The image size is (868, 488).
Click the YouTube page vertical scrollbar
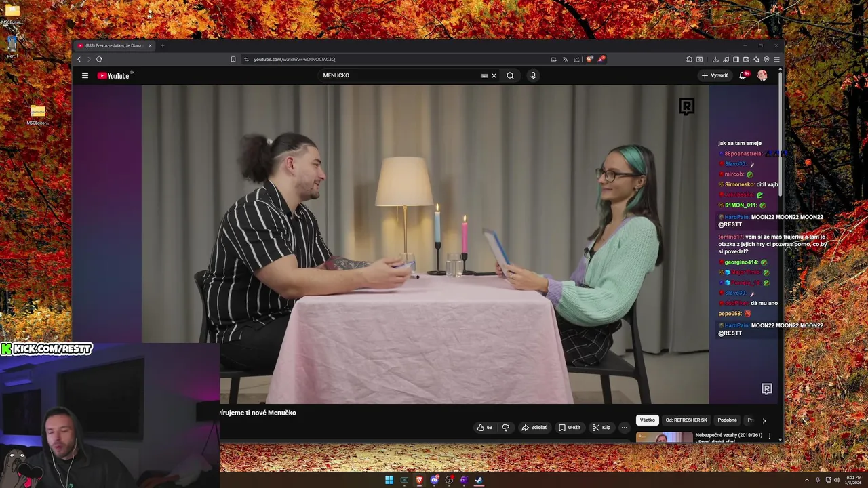click(781, 136)
